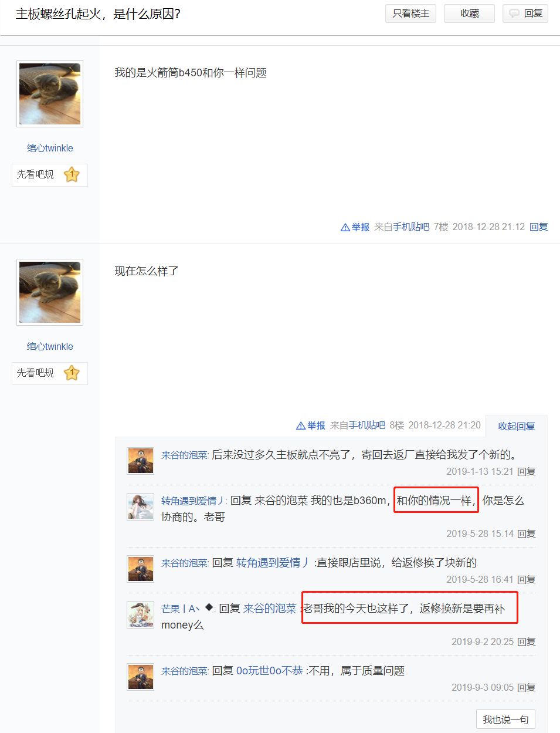Reply to floor 7 via 回复 link
The width and height of the screenshot is (560, 733).
click(539, 227)
